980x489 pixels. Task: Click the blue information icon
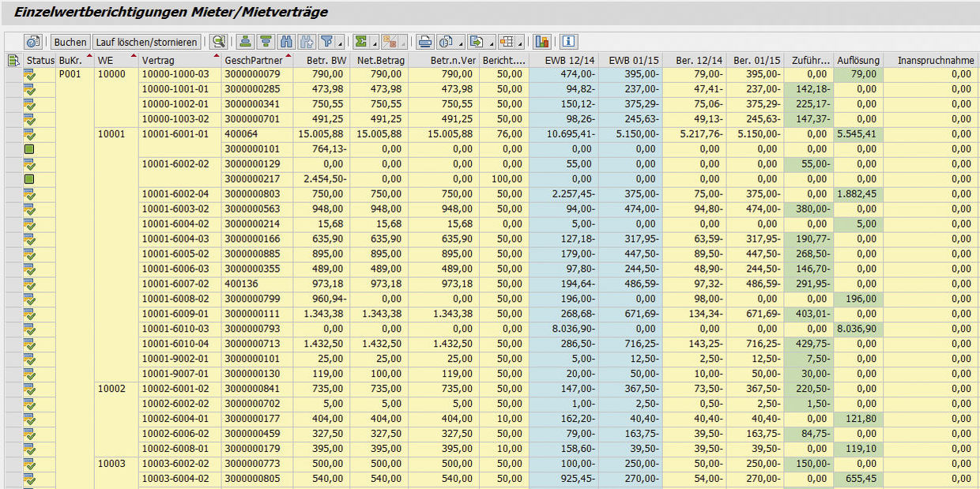pos(568,42)
